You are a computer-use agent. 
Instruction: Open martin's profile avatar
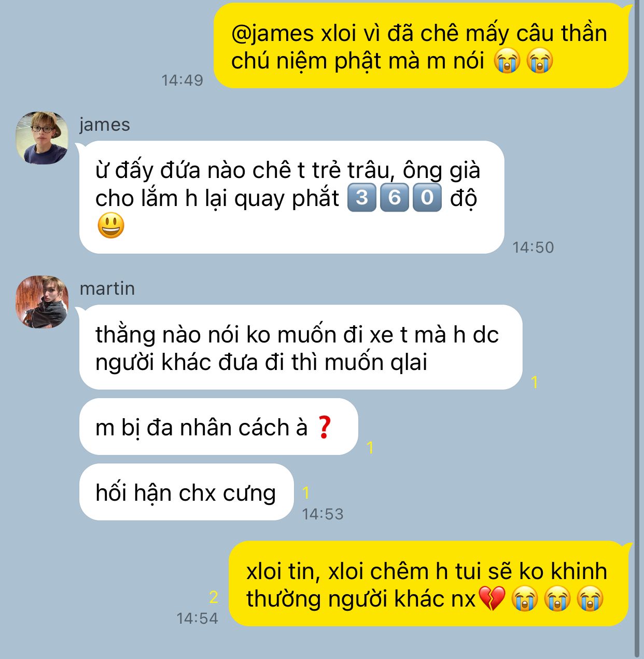(42, 301)
